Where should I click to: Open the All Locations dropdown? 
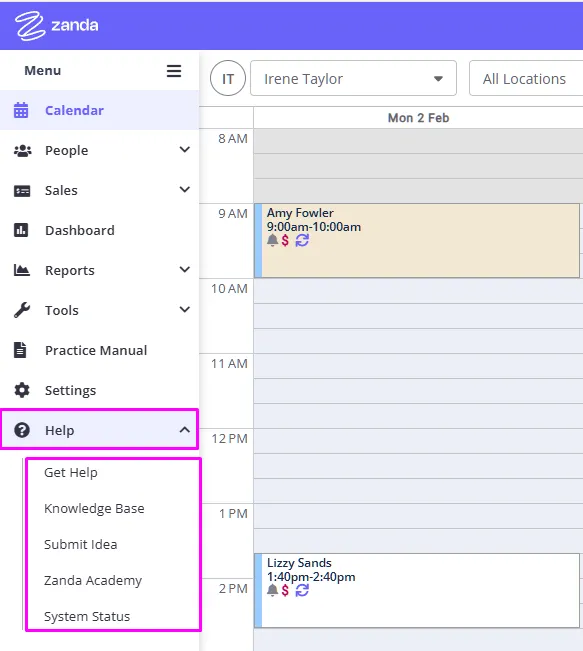pyautogui.click(x=526, y=78)
